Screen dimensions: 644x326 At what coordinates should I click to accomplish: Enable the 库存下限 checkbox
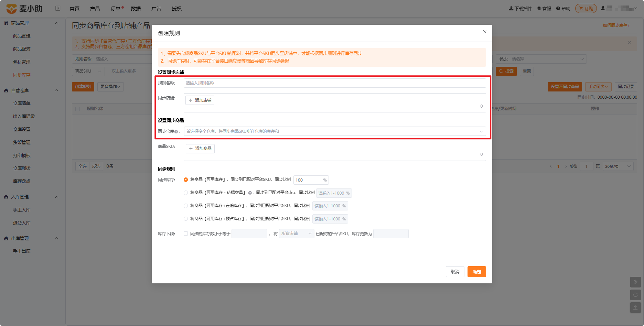click(x=186, y=233)
